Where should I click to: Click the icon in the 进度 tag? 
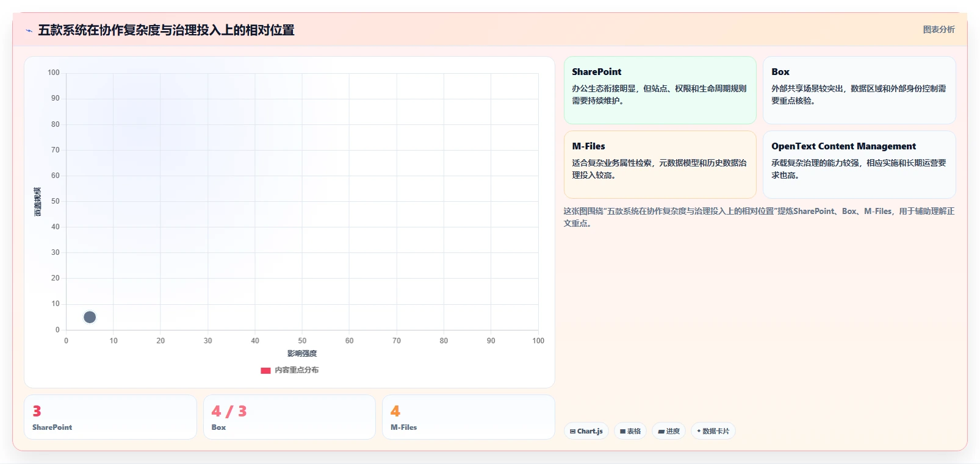661,431
